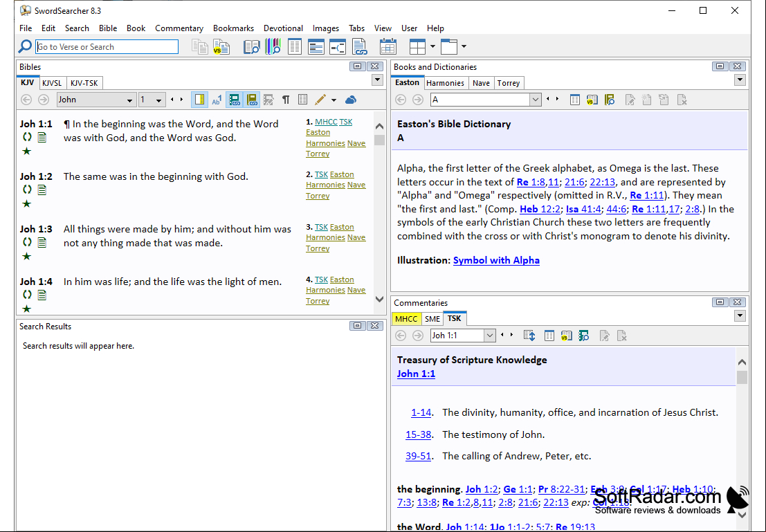The image size is (766, 532).
Task: Click the VS verse list icon in Commentaries panel
Action: pos(566,336)
